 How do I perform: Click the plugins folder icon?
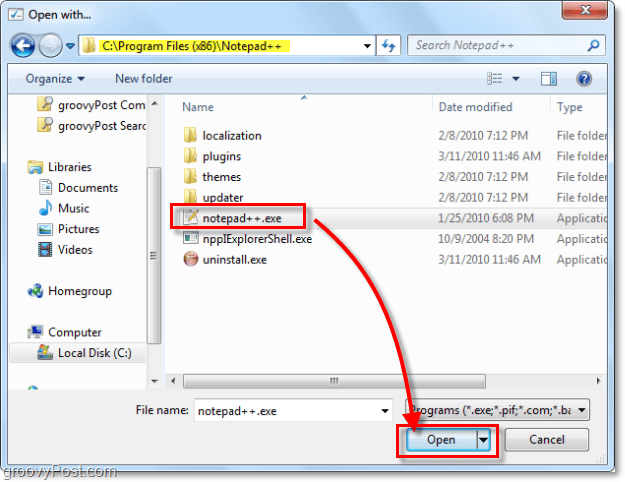coord(191,156)
